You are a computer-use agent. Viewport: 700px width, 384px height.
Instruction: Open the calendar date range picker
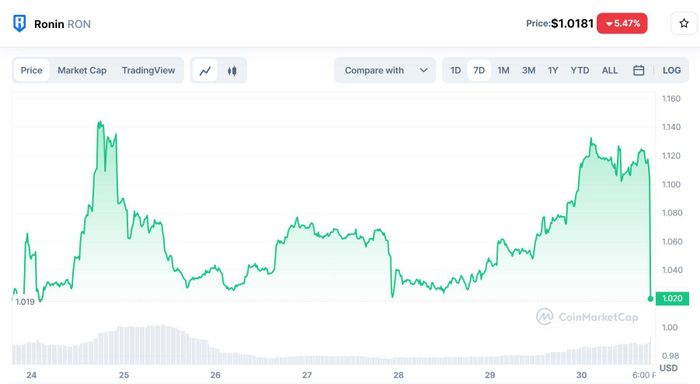pyautogui.click(x=638, y=70)
